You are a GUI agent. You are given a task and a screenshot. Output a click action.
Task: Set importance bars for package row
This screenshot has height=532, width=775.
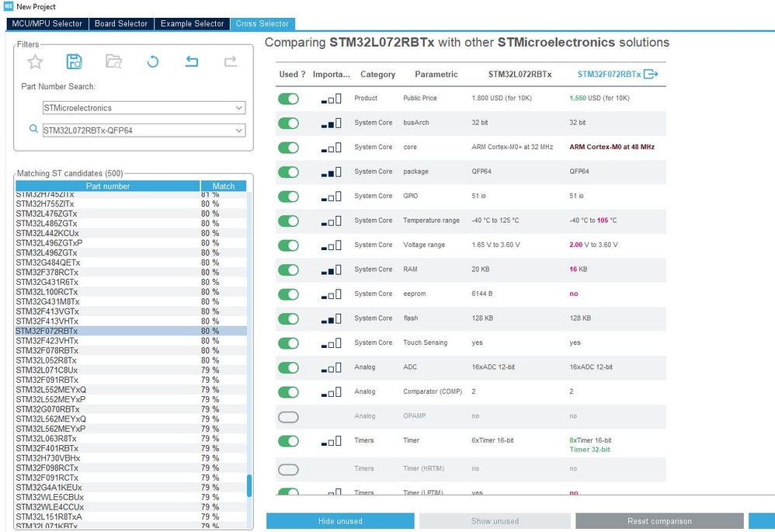[331, 172]
